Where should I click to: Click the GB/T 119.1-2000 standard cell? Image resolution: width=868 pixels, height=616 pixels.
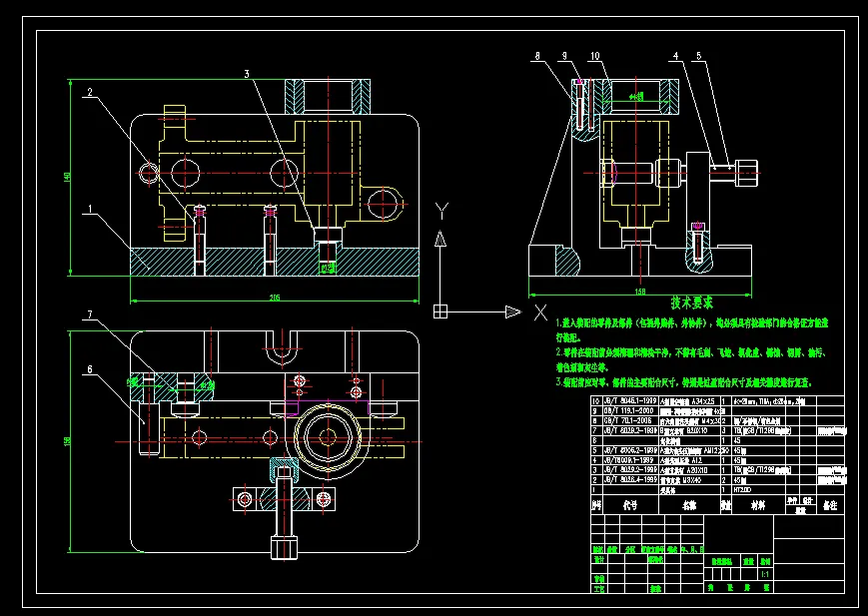tap(629, 410)
